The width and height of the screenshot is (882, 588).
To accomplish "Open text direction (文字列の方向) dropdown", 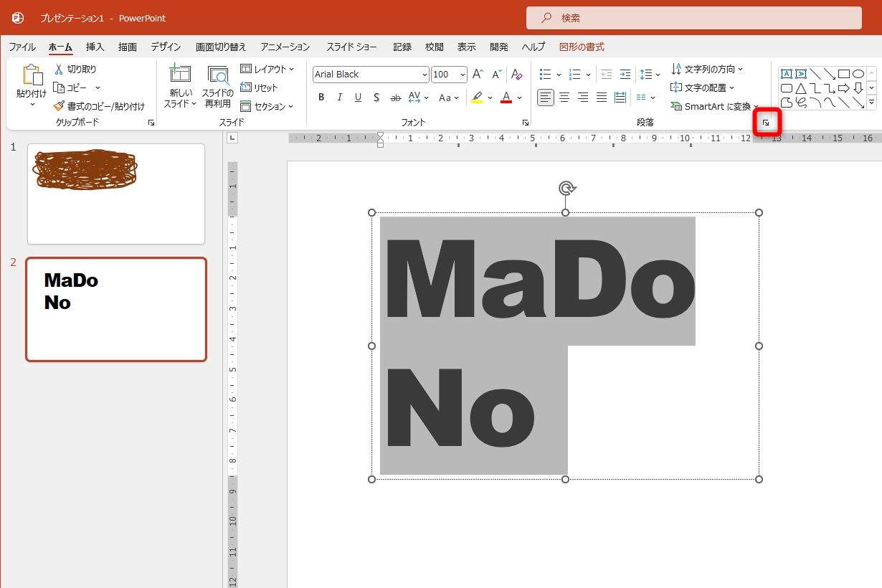I will [707, 69].
